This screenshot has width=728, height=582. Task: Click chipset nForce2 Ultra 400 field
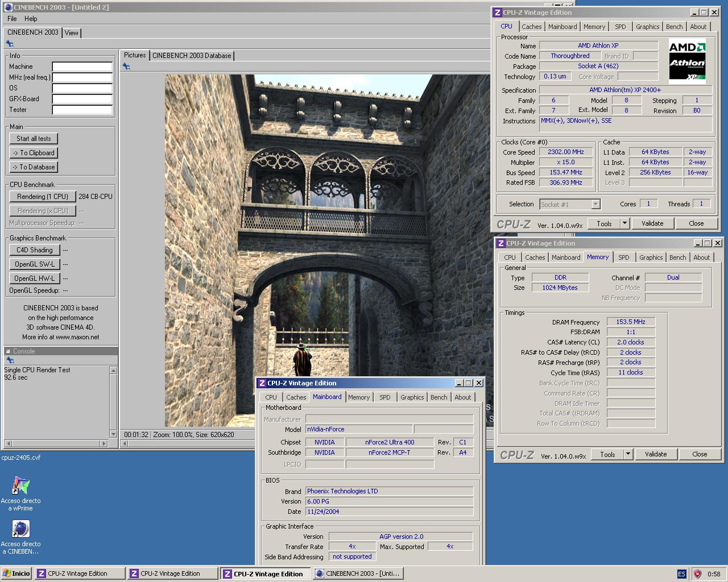coord(390,442)
